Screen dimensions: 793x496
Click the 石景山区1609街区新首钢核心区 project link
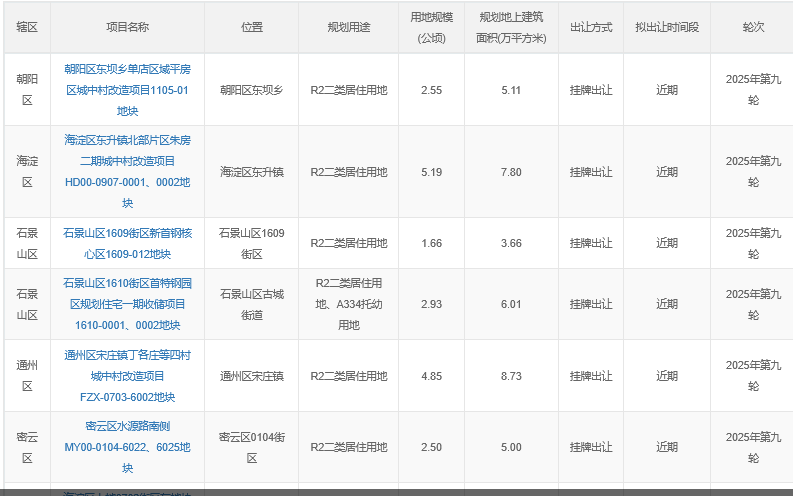coord(127,243)
